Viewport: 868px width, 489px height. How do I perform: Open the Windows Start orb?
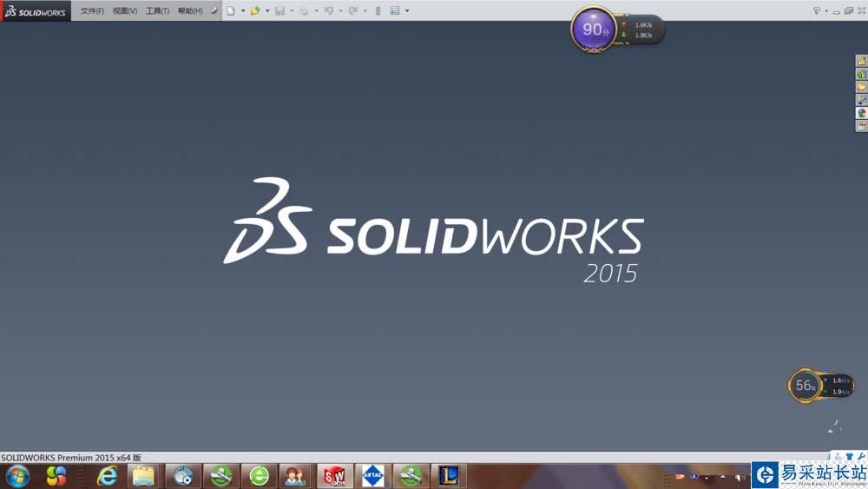17,476
